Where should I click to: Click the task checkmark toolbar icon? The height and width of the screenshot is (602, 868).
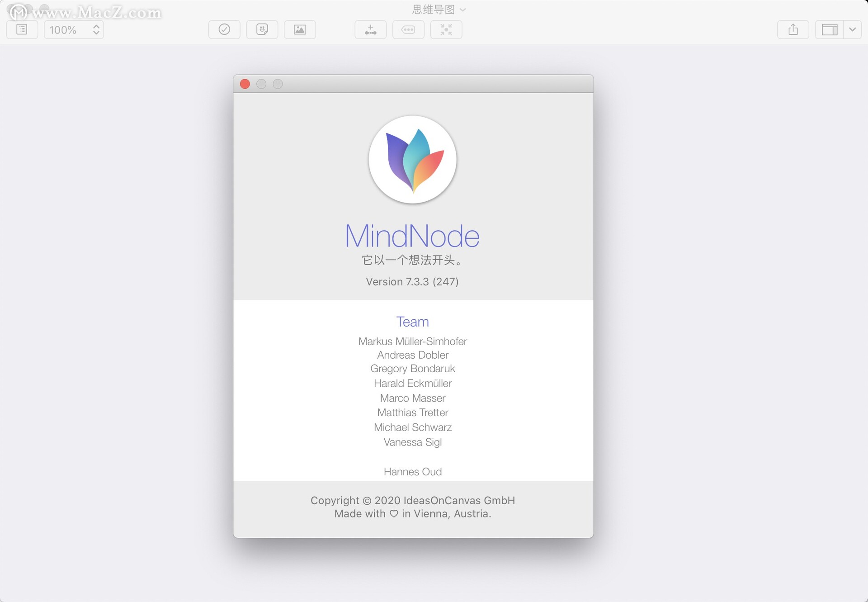tap(224, 30)
